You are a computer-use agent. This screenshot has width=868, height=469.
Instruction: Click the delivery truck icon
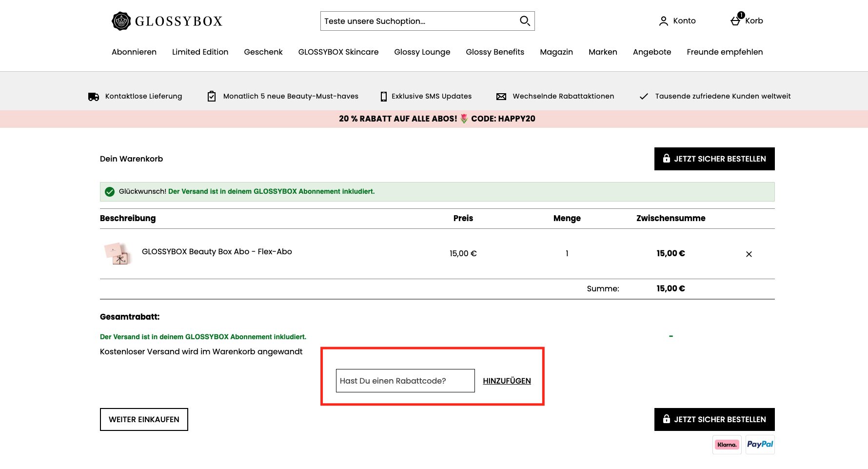tap(94, 97)
